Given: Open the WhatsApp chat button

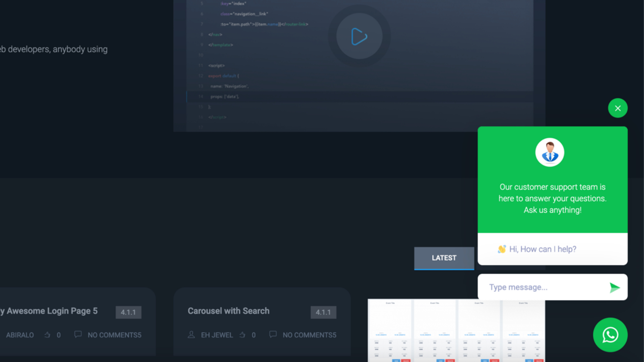Looking at the screenshot, I should pyautogui.click(x=610, y=335).
